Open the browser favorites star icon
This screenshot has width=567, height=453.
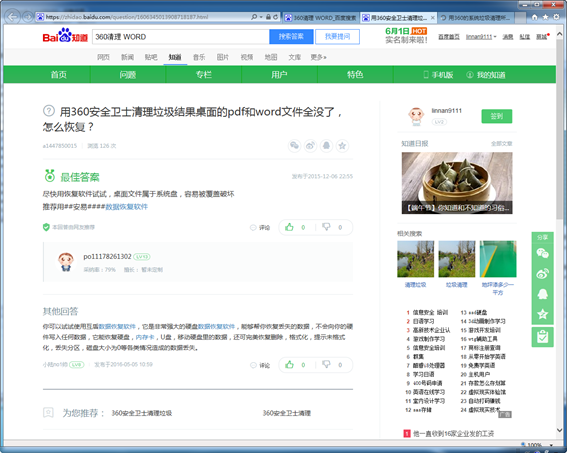545,17
